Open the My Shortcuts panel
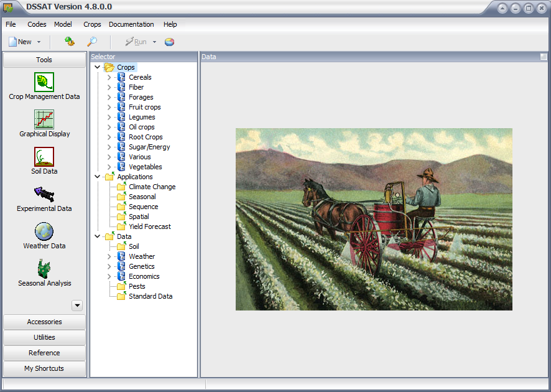Screen dimensions: 551x392 coord(44,368)
